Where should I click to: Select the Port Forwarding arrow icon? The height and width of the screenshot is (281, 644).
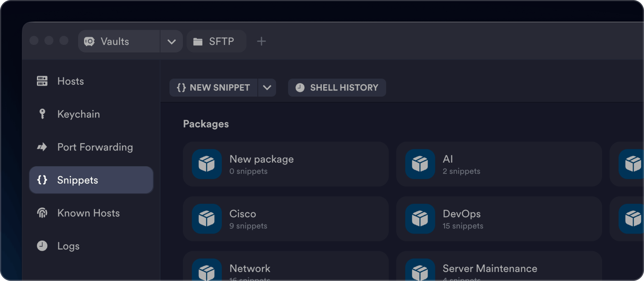click(x=42, y=147)
